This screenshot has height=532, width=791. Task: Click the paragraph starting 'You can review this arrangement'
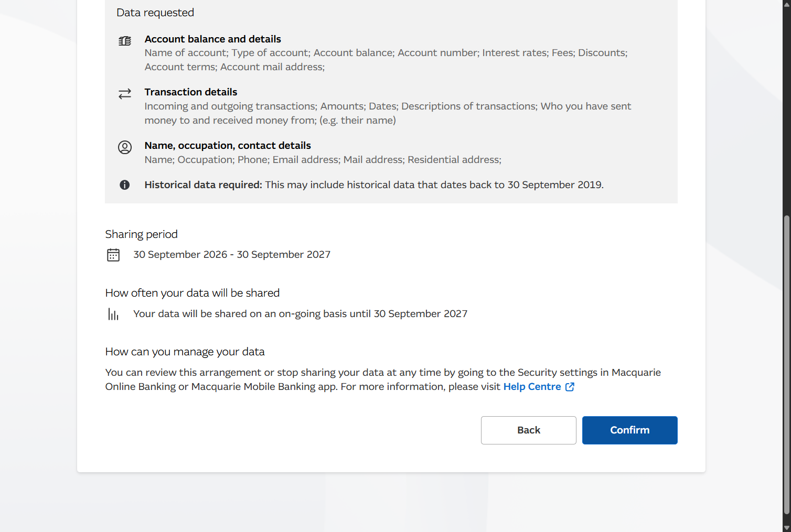tap(383, 379)
